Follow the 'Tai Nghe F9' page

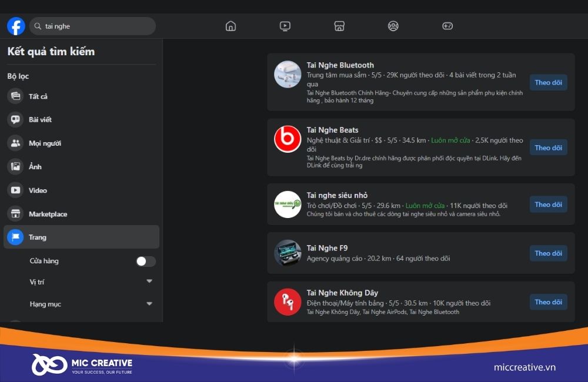[x=548, y=253]
